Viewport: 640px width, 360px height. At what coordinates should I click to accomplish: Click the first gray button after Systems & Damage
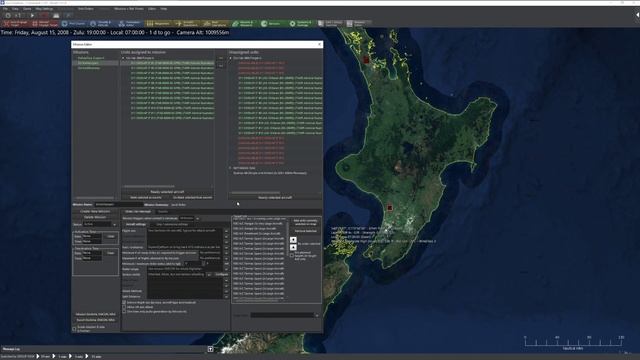coord(330,24)
